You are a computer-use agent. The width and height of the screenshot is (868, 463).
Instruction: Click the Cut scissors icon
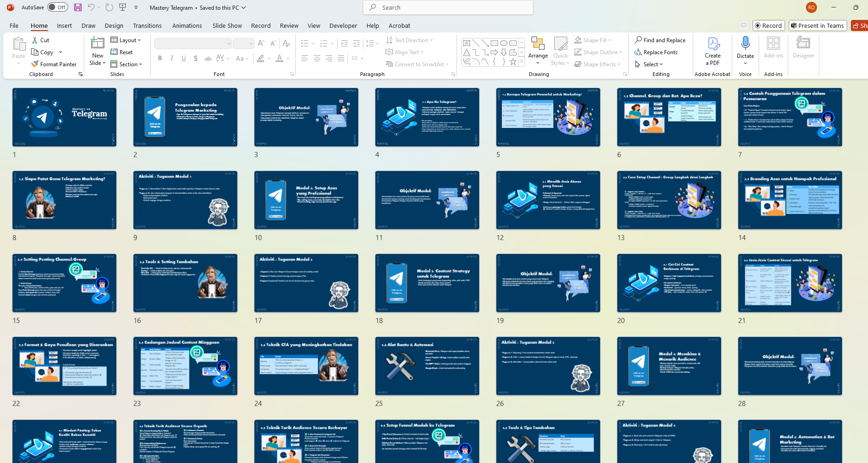pyautogui.click(x=35, y=40)
